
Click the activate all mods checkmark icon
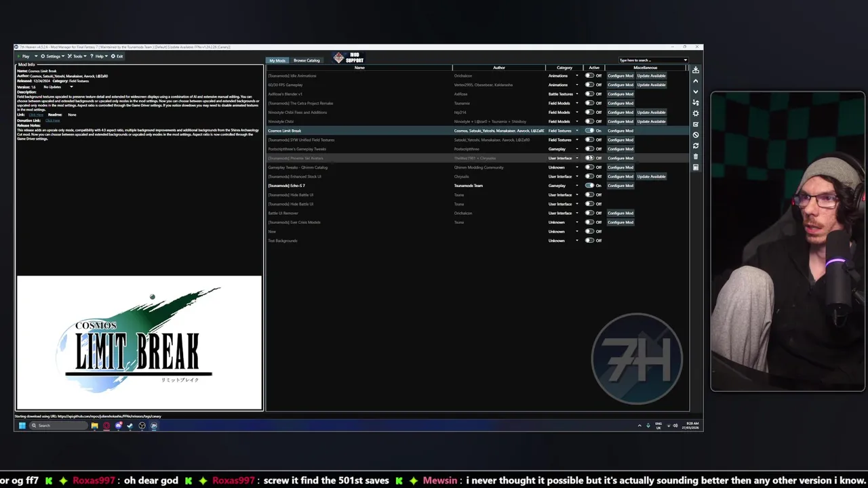[696, 124]
